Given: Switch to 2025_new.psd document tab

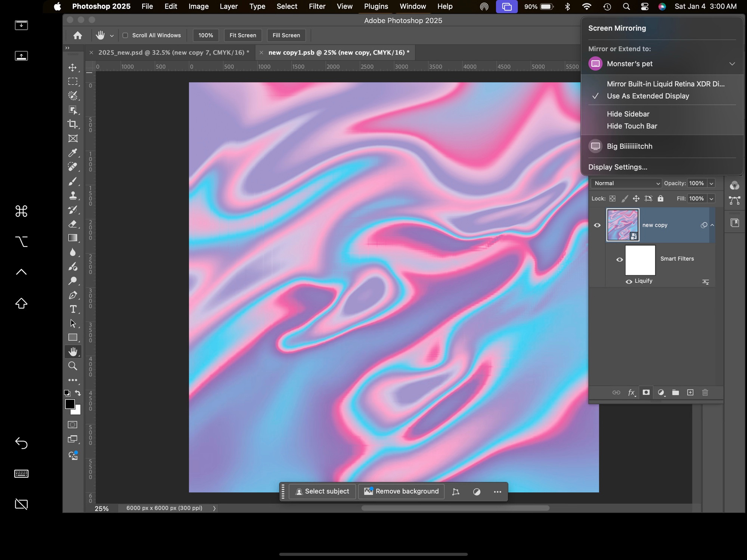Looking at the screenshot, I should click(x=174, y=53).
